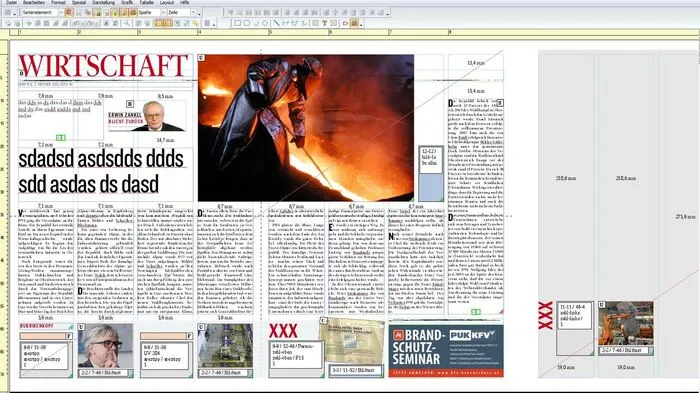Click the magnifier zoom icon
The image size is (700, 393).
(127, 23)
